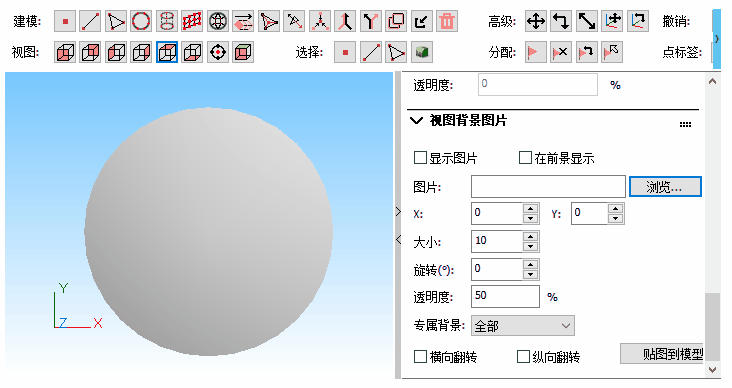The height and width of the screenshot is (388, 732).
Task: Click the target crosshair view icon
Action: click(x=218, y=52)
